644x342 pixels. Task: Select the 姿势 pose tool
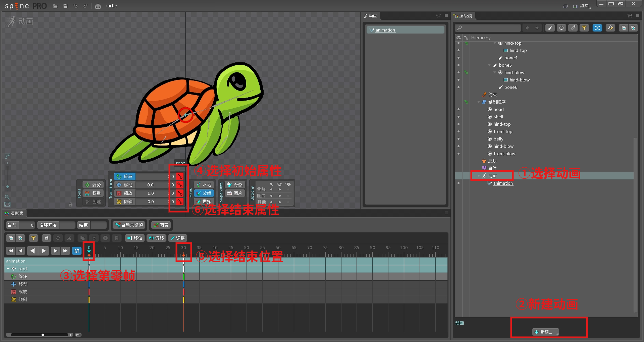click(x=93, y=185)
